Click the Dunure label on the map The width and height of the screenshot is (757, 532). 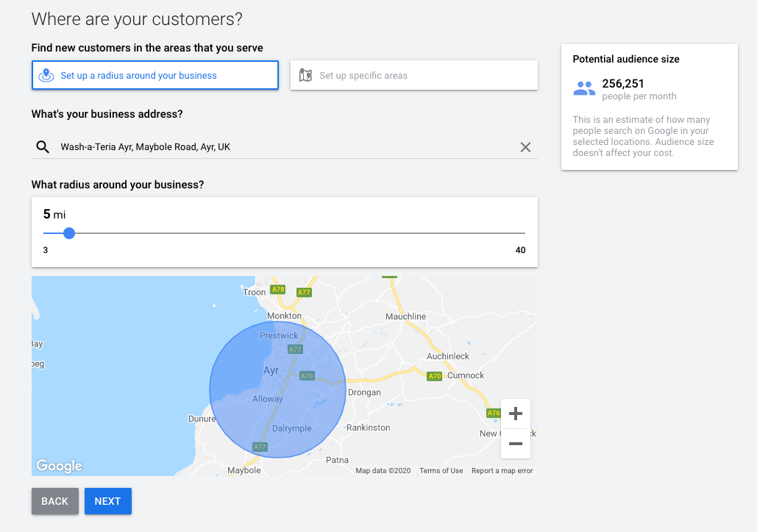click(x=202, y=419)
